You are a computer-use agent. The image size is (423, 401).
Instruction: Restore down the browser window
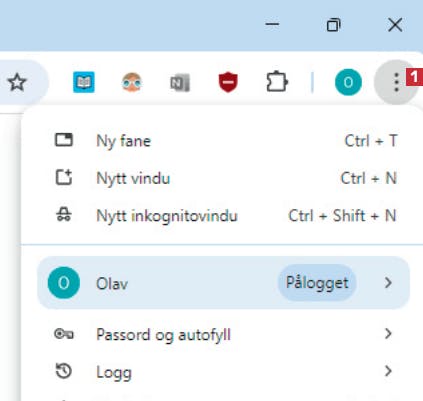click(333, 25)
